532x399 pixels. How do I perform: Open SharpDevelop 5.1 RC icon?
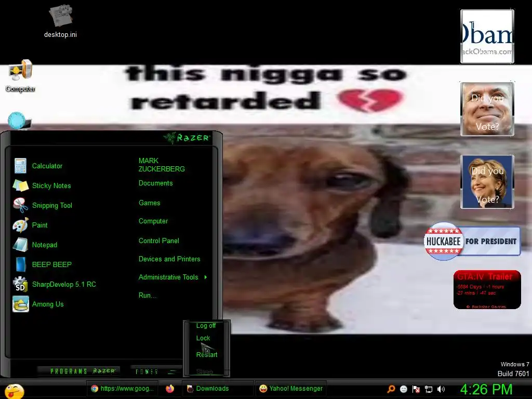click(x=20, y=284)
